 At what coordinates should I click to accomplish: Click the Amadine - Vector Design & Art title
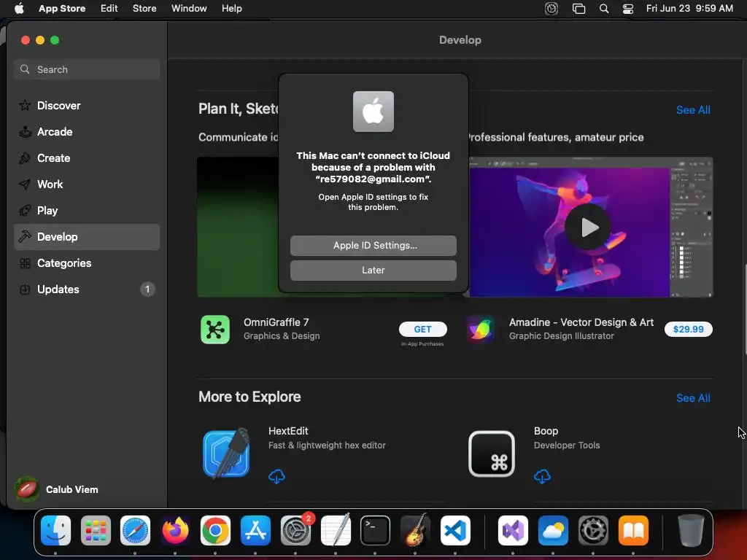[x=581, y=322]
